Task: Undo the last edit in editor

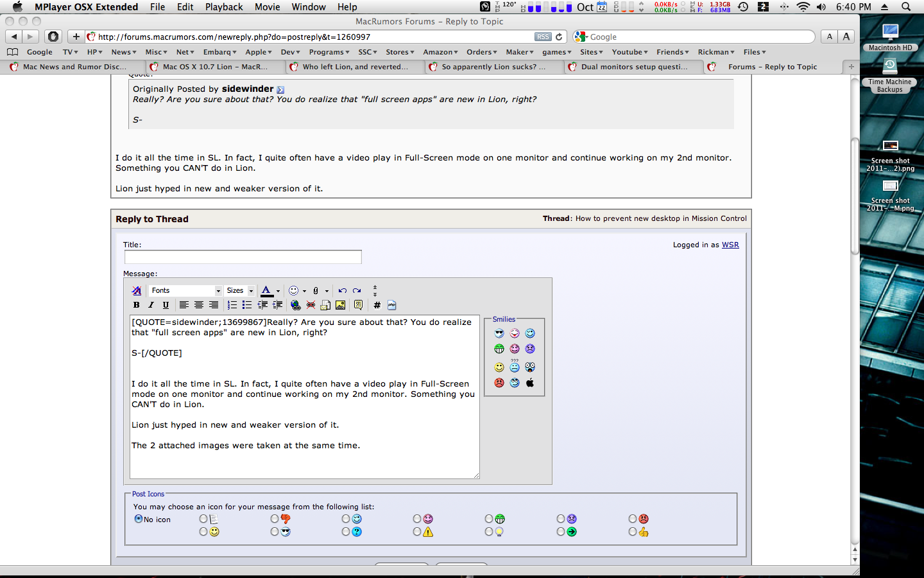Action: click(x=343, y=290)
